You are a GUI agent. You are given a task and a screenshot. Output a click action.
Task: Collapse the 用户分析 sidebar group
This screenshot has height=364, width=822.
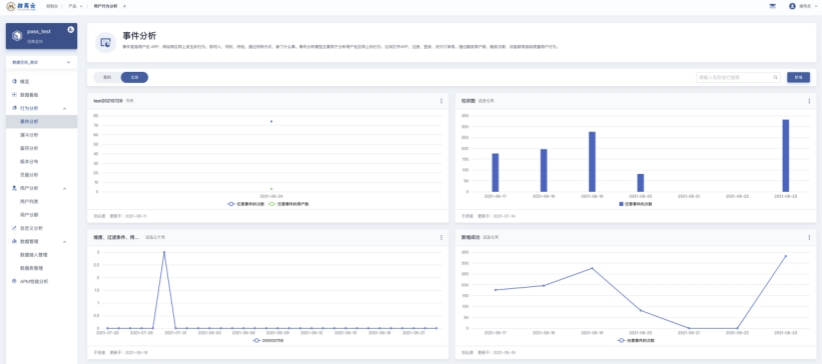click(64, 188)
